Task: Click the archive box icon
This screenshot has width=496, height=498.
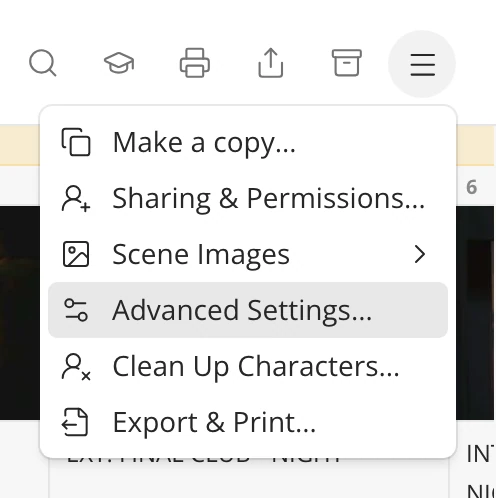Action: (347, 63)
